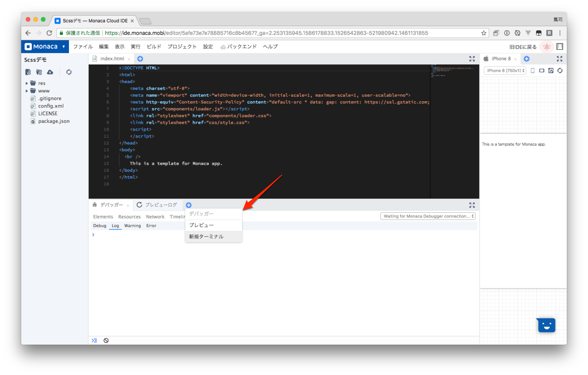Open the Elements debugger tab
588x375 pixels.
(103, 217)
